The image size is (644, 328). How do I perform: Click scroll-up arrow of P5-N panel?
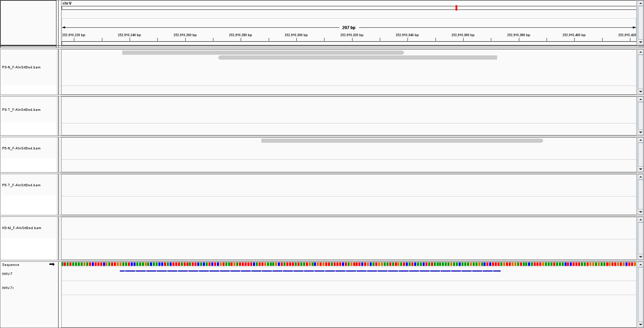pos(640,140)
